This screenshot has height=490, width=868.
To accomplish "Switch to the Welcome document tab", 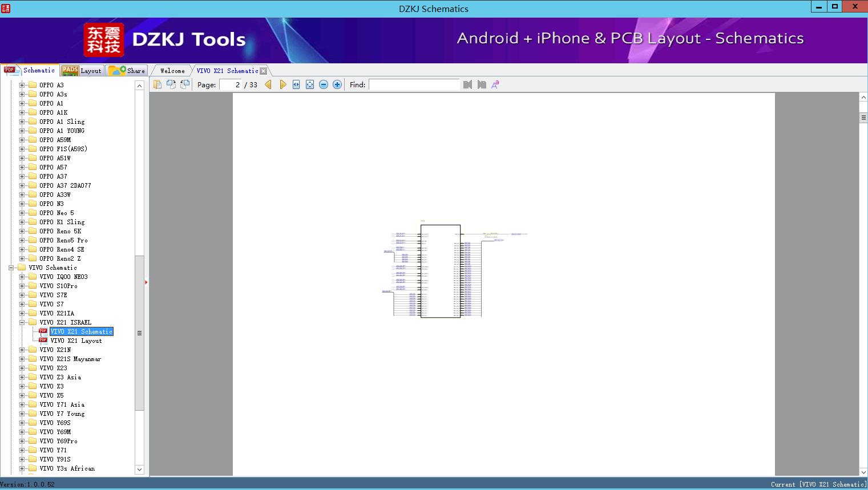I will tap(172, 71).
